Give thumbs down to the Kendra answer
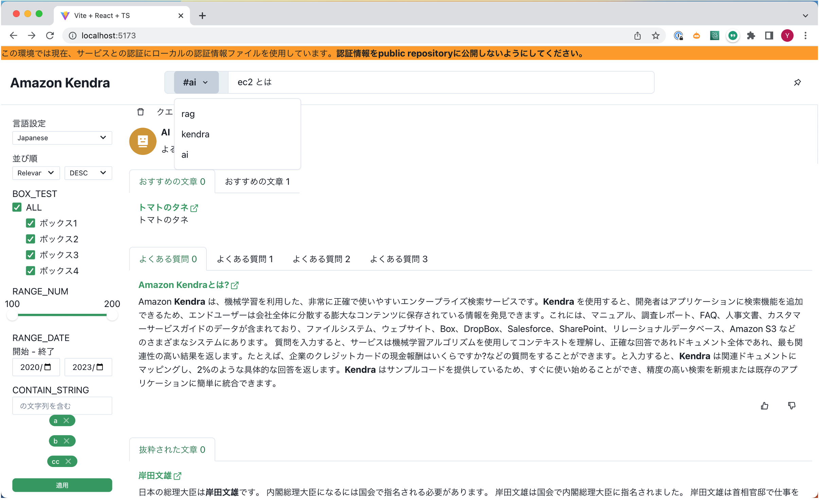This screenshot has height=504, width=819. click(x=791, y=406)
